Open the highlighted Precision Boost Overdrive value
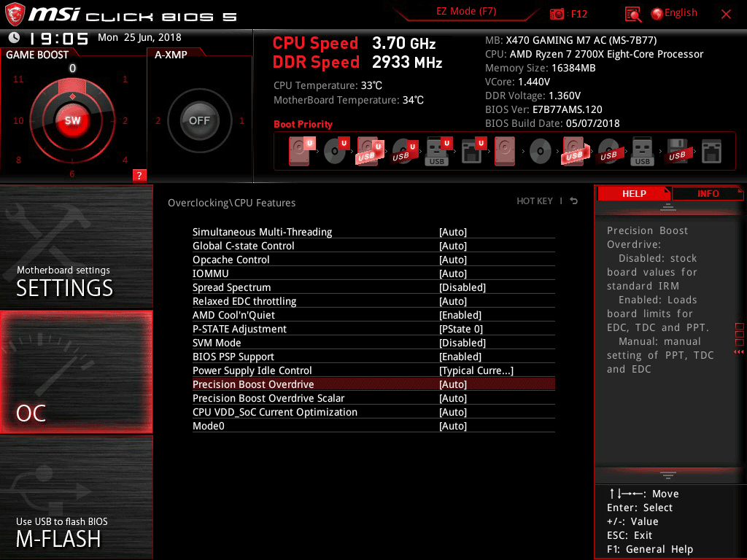The image size is (747, 560). pyautogui.click(x=452, y=384)
